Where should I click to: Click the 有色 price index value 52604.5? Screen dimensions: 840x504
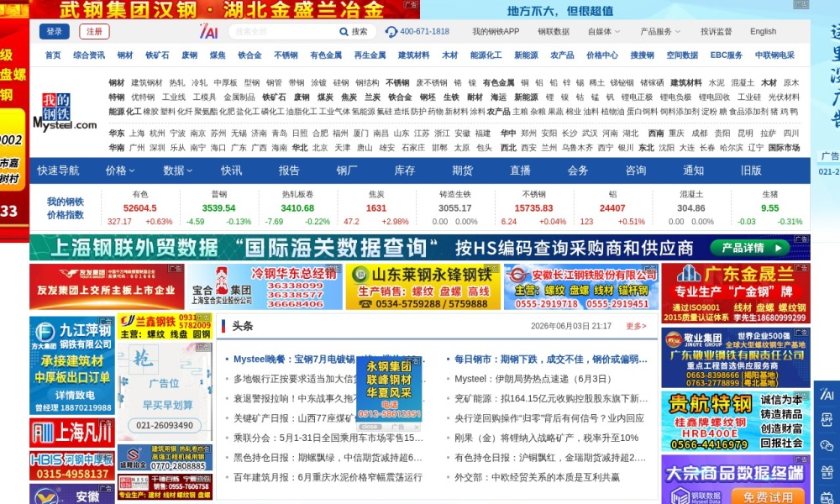tap(139, 208)
